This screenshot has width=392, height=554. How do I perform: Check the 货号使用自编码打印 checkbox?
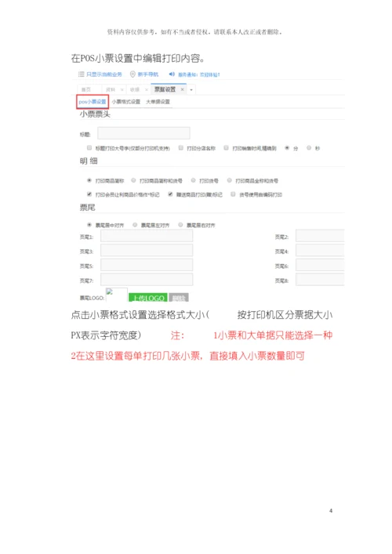pyautogui.click(x=233, y=194)
